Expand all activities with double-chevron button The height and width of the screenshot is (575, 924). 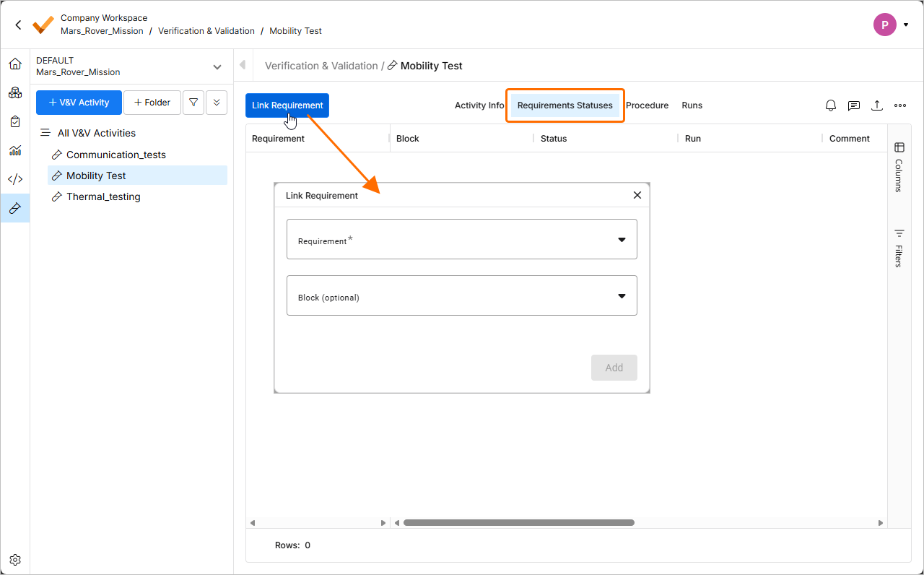point(217,103)
